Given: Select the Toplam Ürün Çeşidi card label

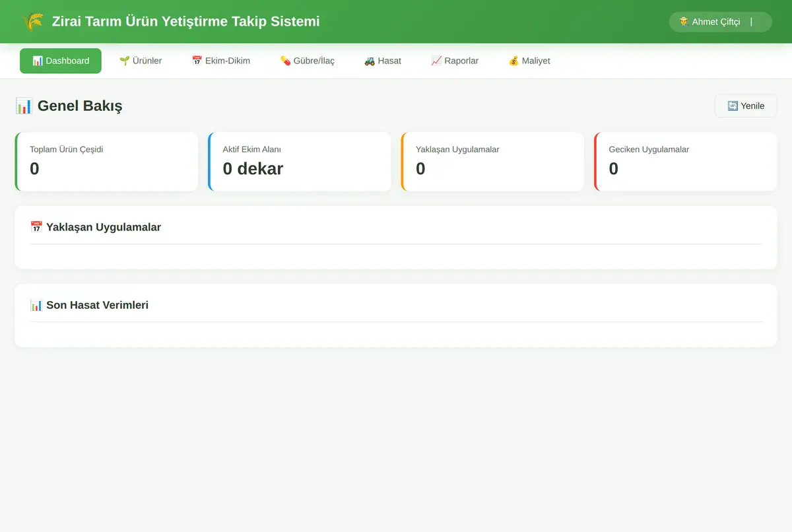Looking at the screenshot, I should [x=67, y=149].
